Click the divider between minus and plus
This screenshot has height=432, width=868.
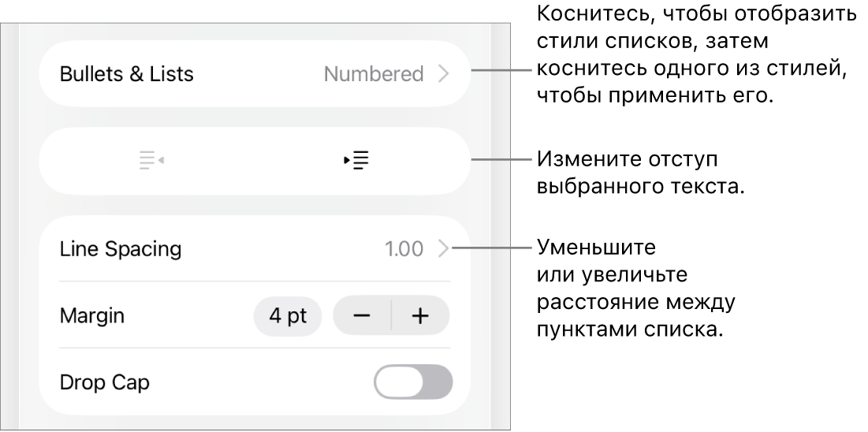click(391, 316)
